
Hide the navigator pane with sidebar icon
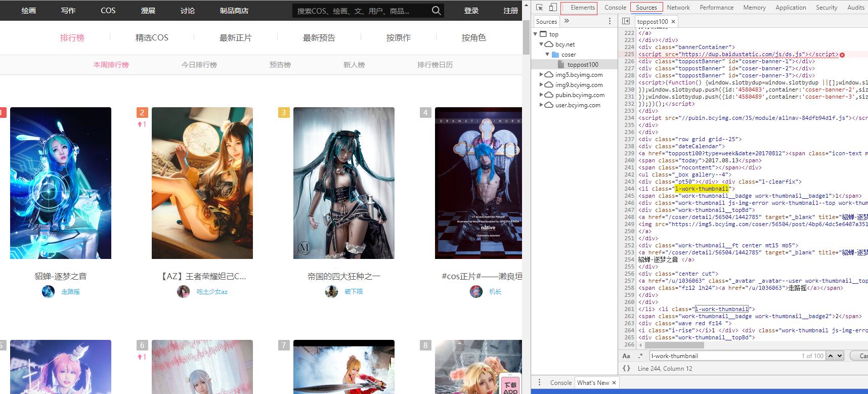[x=626, y=21]
